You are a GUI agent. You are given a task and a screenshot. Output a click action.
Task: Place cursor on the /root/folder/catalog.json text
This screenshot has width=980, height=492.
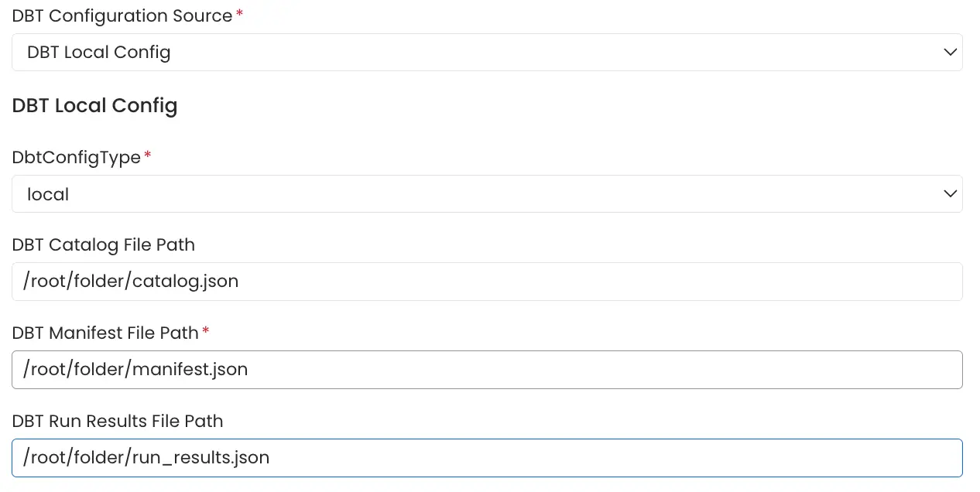point(131,282)
